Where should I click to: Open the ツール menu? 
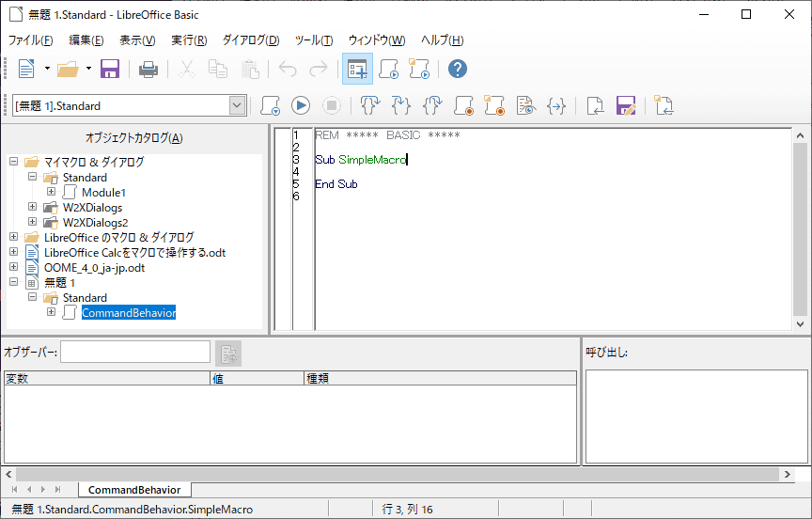pyautogui.click(x=314, y=40)
